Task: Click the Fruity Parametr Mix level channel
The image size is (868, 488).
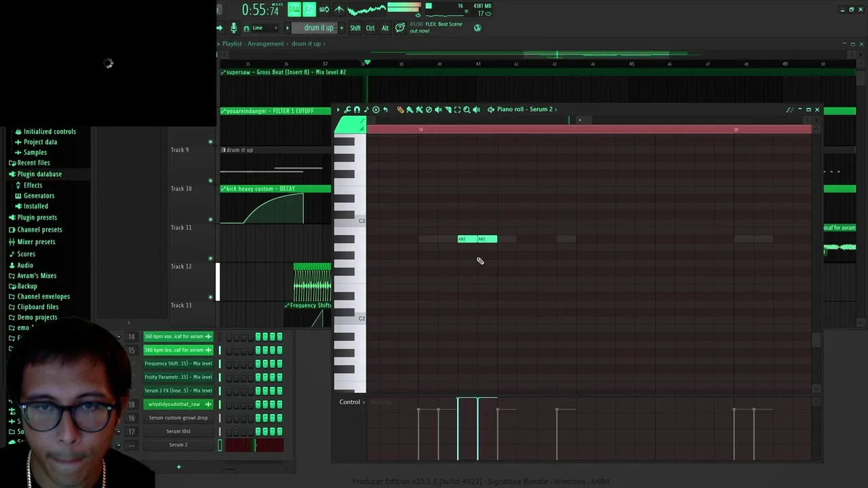Action: (x=178, y=377)
